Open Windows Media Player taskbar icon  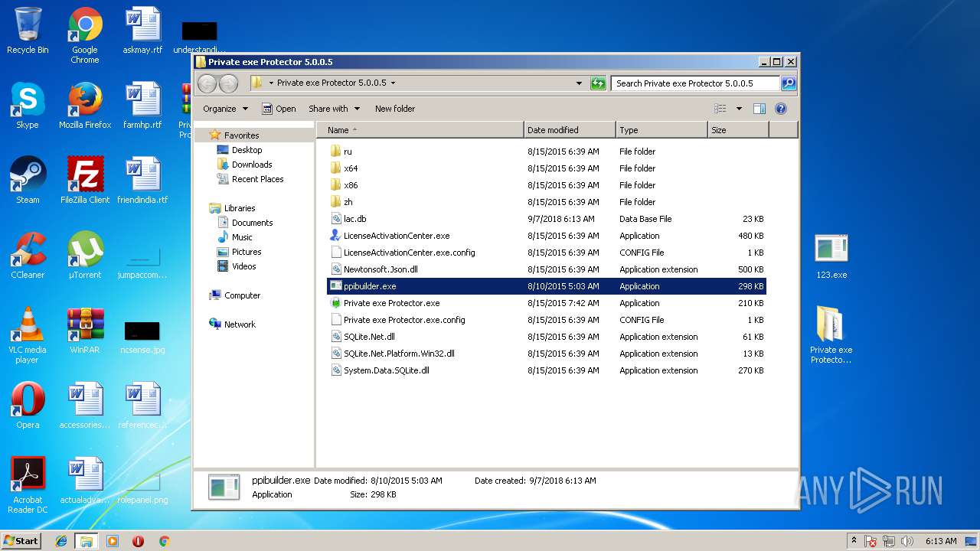(113, 541)
